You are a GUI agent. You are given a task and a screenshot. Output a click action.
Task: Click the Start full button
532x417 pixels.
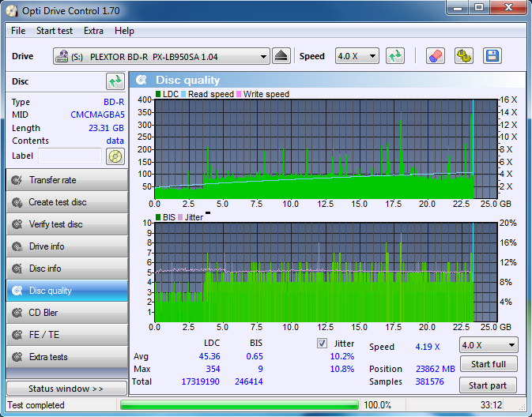489,364
